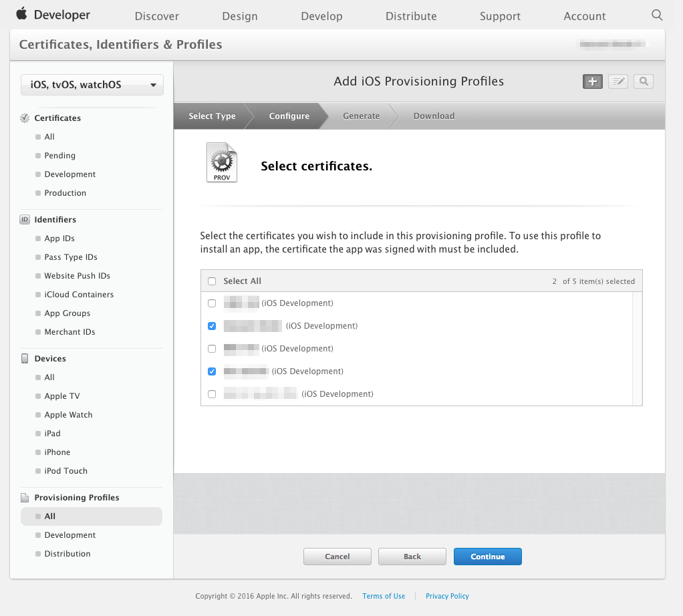This screenshot has width=683, height=616.
Task: Select Apple TV devices in sidebar
Action: coord(62,396)
